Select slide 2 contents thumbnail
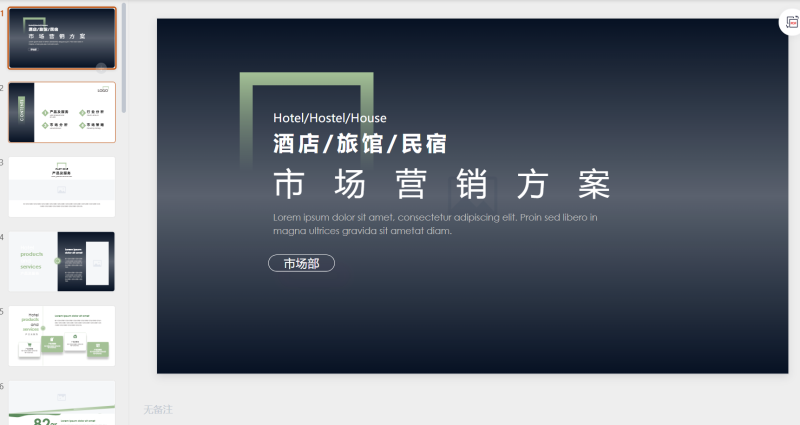The width and height of the screenshot is (800, 425). pos(62,112)
